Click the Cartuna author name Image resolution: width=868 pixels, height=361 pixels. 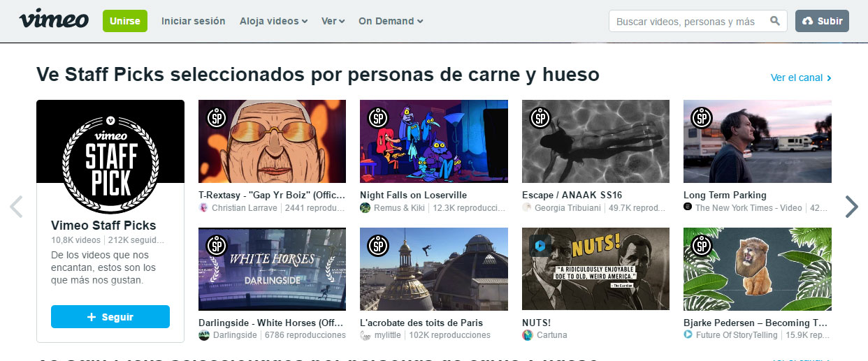pos(551,335)
